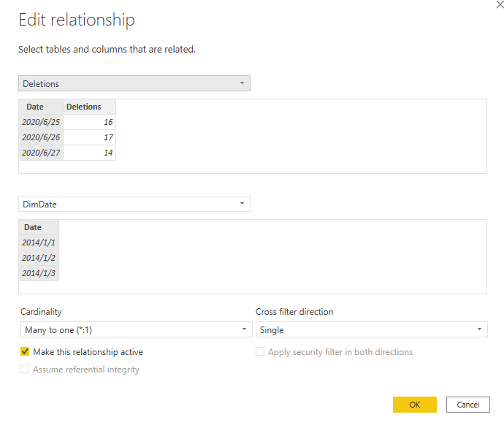Image resolution: width=504 pixels, height=428 pixels.
Task: Select Date column header in Deletions table
Action: pos(41,107)
